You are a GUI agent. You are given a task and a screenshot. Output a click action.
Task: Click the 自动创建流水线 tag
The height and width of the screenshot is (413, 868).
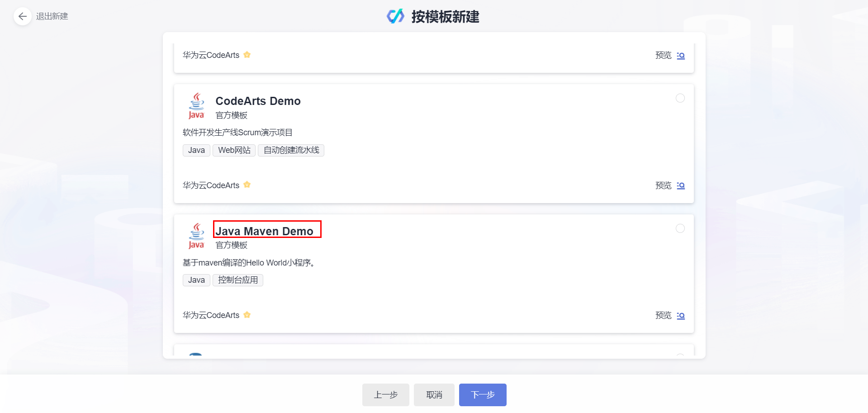coord(291,150)
